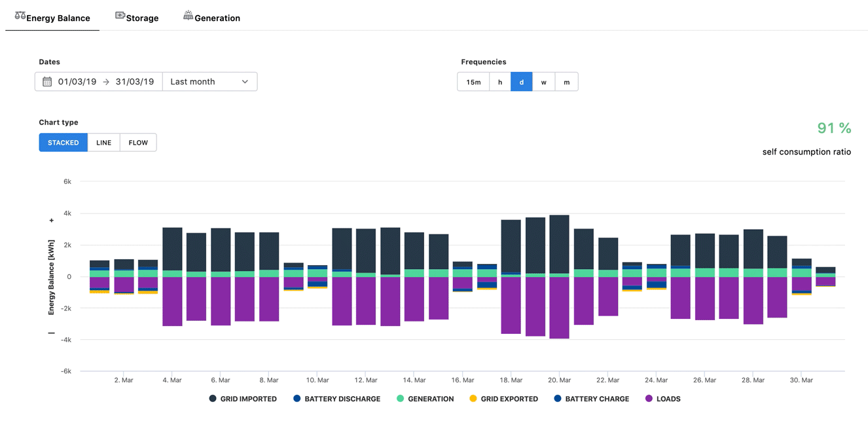Select the weekly frequency w
This screenshot has width=868, height=421.
[x=543, y=82]
